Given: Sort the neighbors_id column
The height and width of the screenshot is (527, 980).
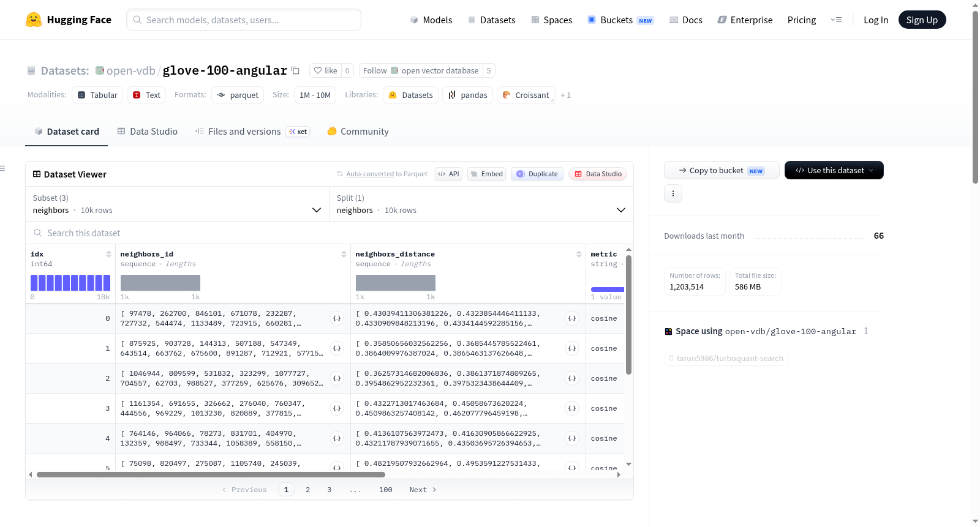Looking at the screenshot, I should (x=344, y=254).
